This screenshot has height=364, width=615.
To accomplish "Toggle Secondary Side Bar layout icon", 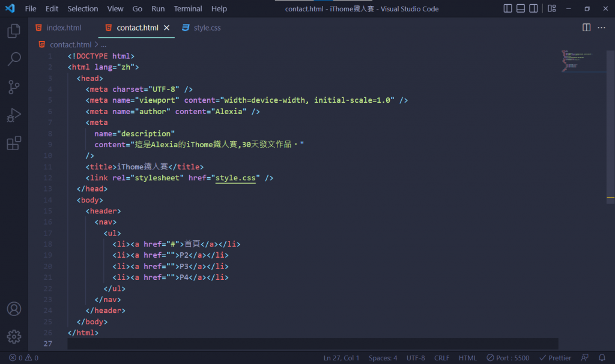I will tap(533, 8).
